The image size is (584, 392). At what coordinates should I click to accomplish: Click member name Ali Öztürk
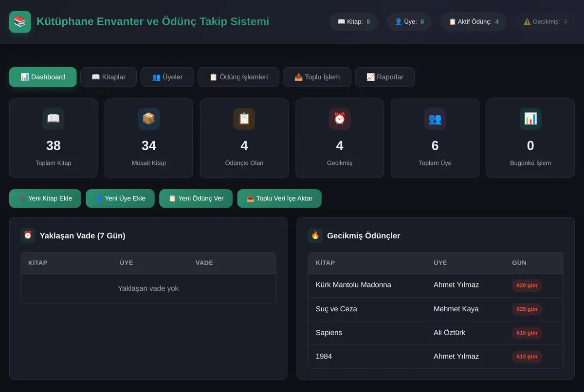450,333
